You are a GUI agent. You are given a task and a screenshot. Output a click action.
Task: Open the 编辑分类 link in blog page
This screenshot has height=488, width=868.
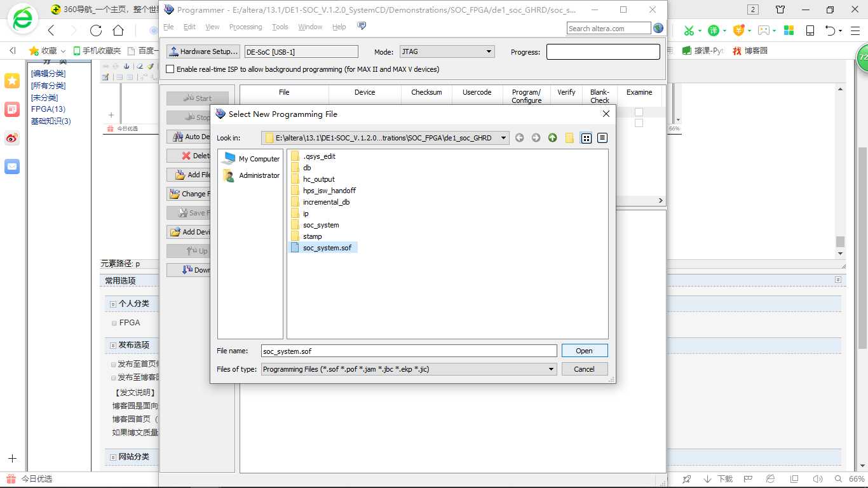(x=48, y=74)
